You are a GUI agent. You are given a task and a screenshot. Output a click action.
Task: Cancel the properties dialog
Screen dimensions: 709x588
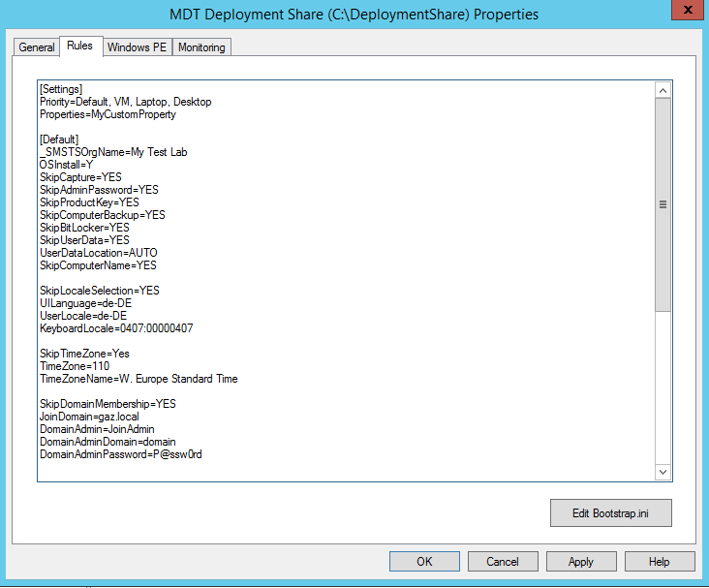(503, 562)
